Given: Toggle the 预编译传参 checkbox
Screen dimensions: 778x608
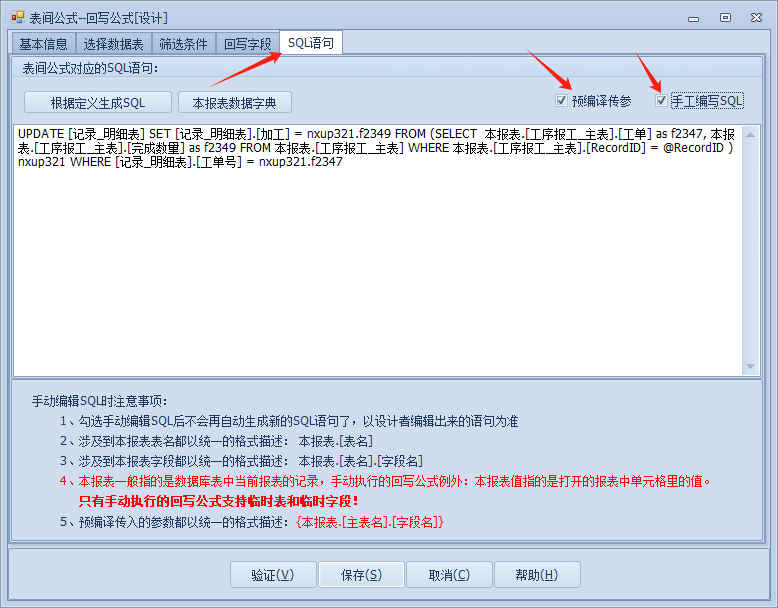Looking at the screenshot, I should click(562, 101).
